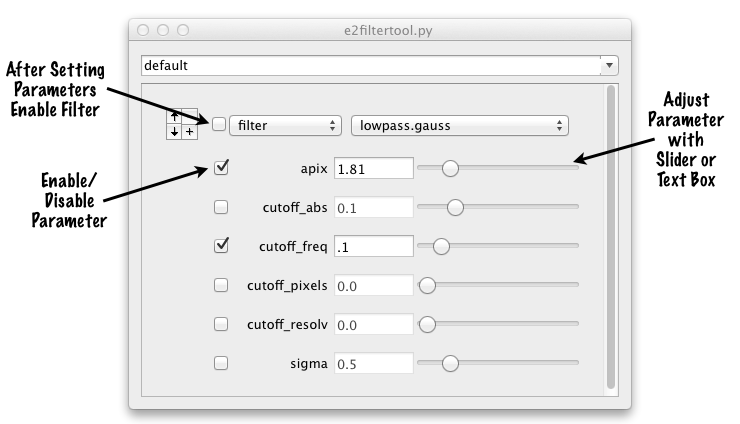Focus the cutoff_freq text field

click(x=373, y=246)
